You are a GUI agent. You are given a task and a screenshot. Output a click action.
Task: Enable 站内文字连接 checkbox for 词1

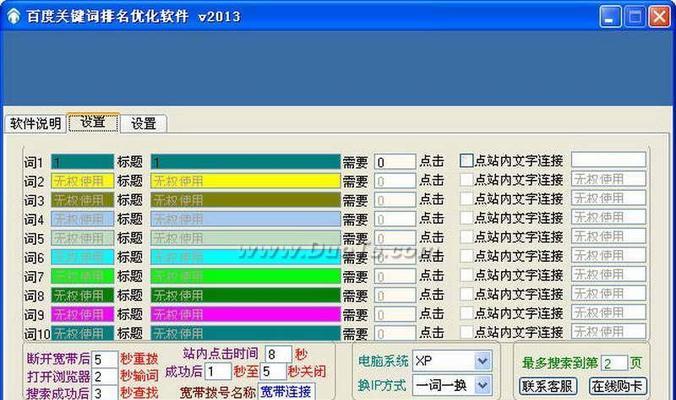click(466, 160)
